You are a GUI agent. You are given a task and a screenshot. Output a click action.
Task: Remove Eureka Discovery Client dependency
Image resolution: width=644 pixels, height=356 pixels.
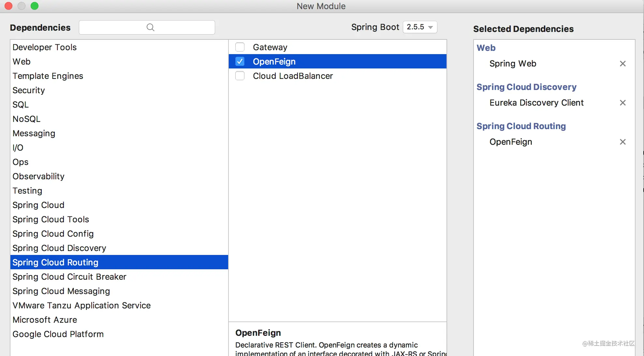622,103
